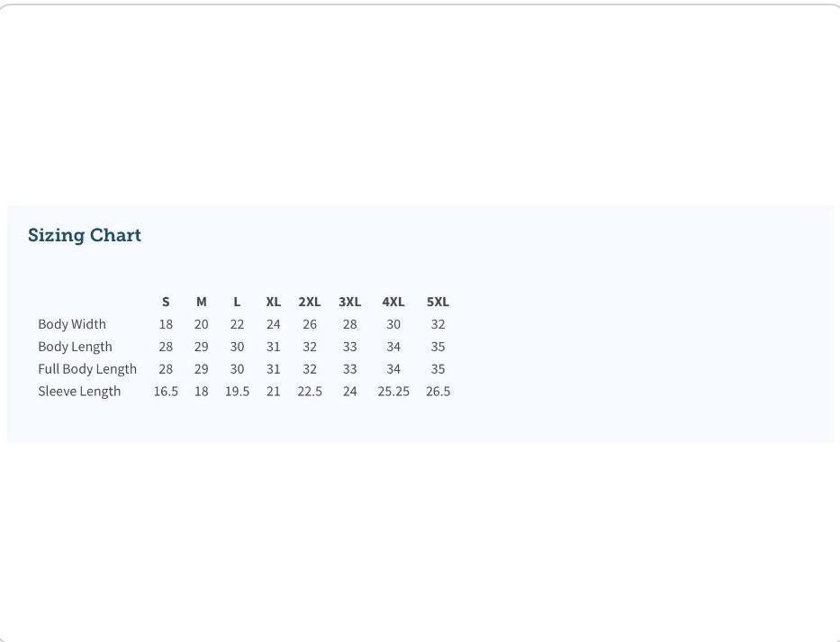This screenshot has height=642, width=840.
Task: Click Body Width value 26 for 2XL
Action: pyautogui.click(x=310, y=324)
